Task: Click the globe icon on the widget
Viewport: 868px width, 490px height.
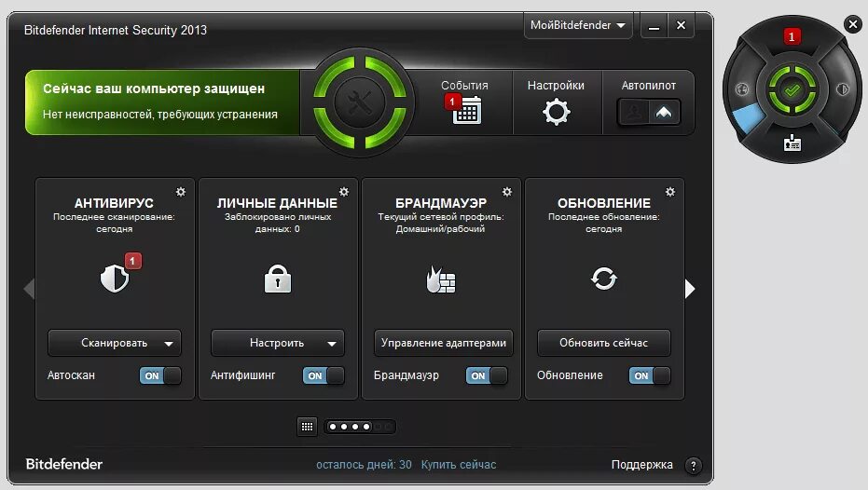Action: pyautogui.click(x=742, y=89)
